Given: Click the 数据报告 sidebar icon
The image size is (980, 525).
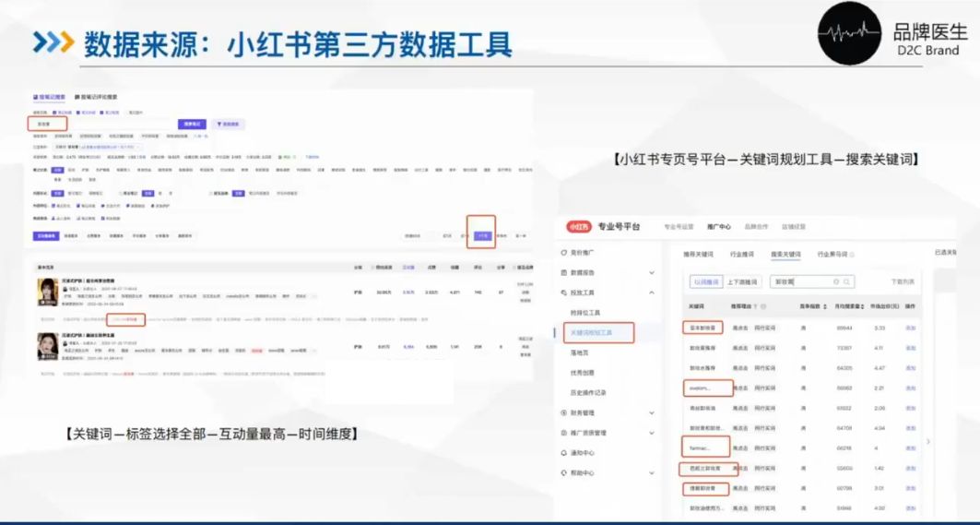Looking at the screenshot, I should [564, 273].
